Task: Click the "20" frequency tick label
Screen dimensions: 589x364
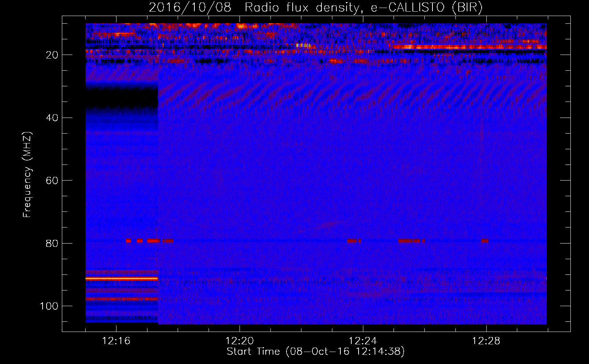Action: [x=52, y=55]
